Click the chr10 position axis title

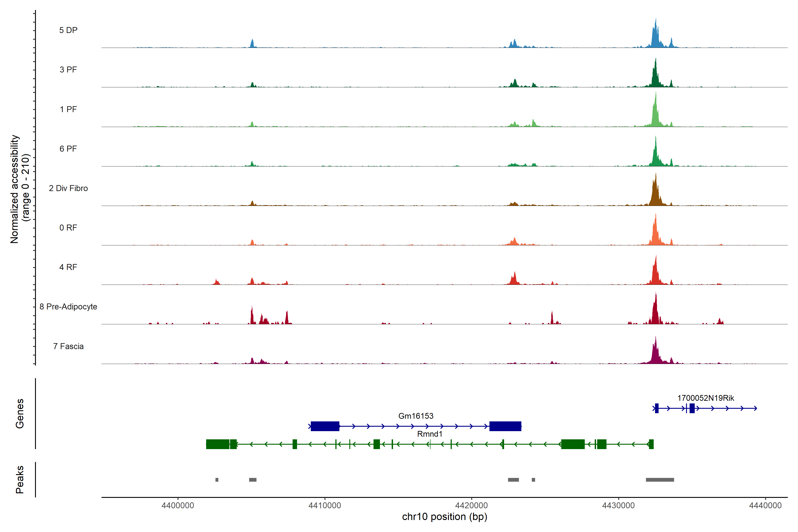pyautogui.click(x=444, y=517)
